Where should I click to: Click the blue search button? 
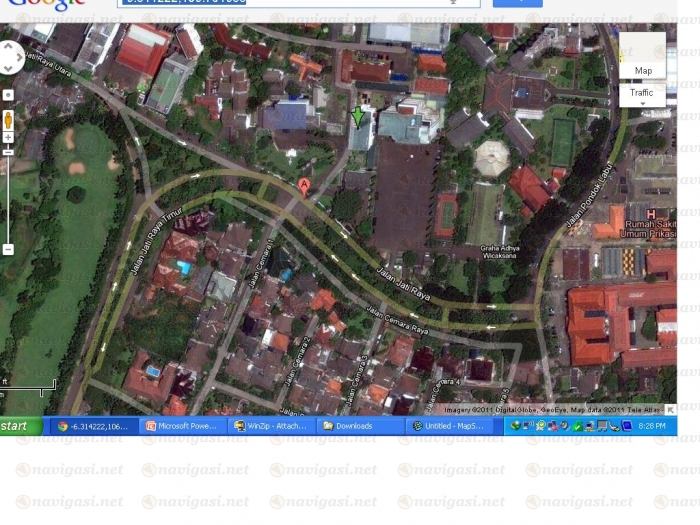[517, 3]
